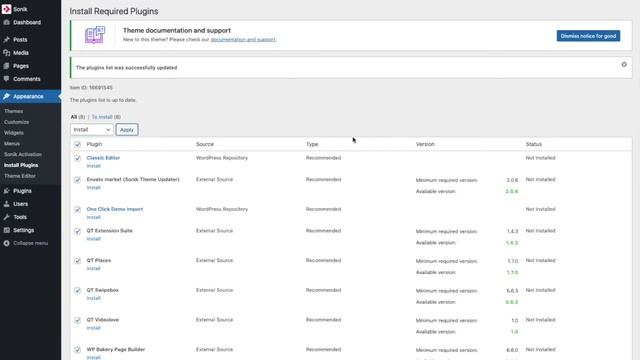Click the Media library icon
640x360 pixels.
[x=6, y=53]
